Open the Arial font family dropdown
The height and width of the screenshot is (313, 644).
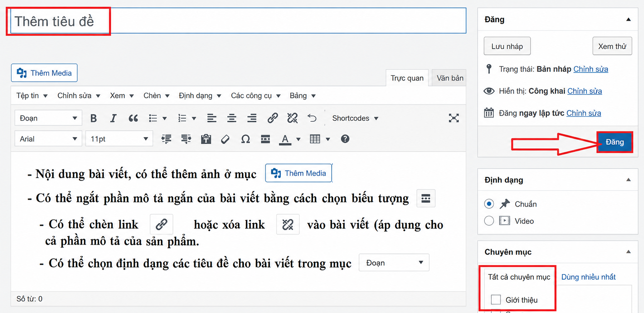pos(48,139)
